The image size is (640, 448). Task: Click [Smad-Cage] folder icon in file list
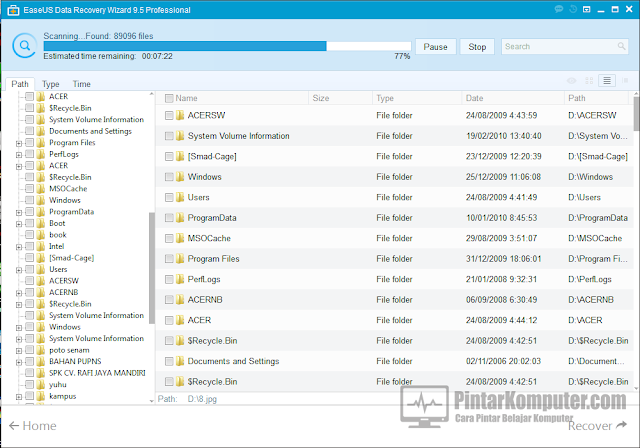pyautogui.click(x=180, y=156)
